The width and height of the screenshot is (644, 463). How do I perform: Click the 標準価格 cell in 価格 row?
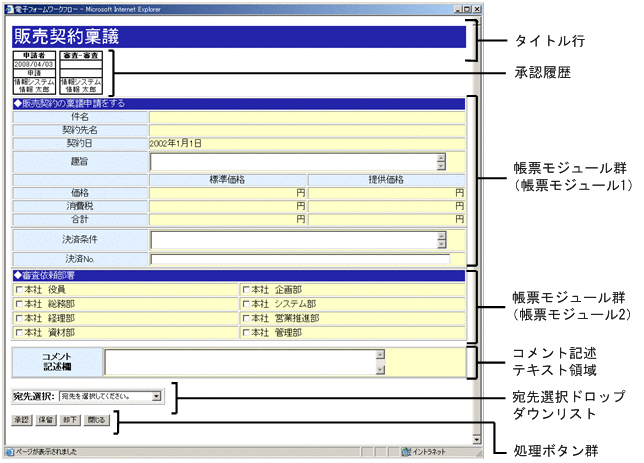[228, 193]
